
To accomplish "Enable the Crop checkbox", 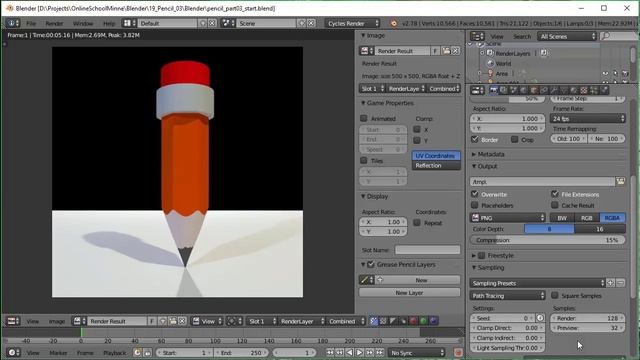I will click(515, 139).
